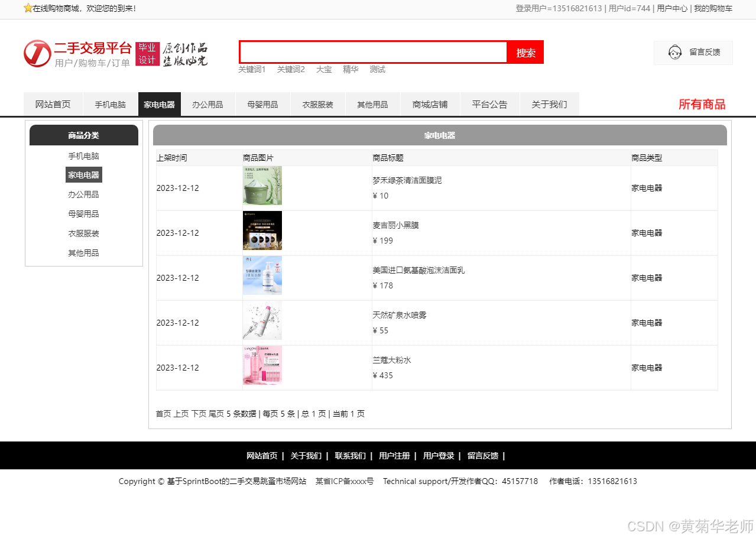Open the 梦禾绿茶清洁面膜泥 product image
The height and width of the screenshot is (539, 756).
coord(262,186)
